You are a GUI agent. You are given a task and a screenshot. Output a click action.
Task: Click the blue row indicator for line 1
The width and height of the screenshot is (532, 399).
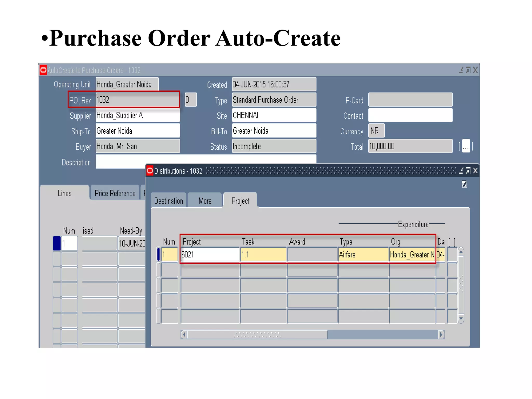point(57,243)
